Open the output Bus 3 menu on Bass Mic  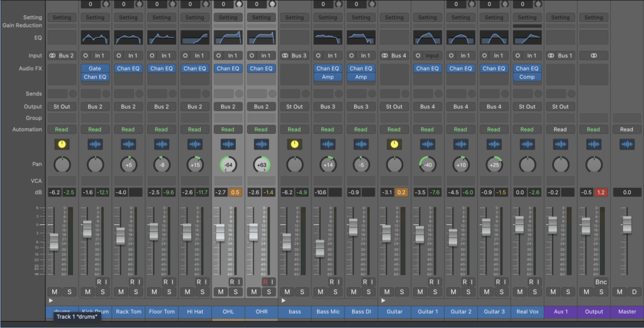pyautogui.click(x=327, y=107)
